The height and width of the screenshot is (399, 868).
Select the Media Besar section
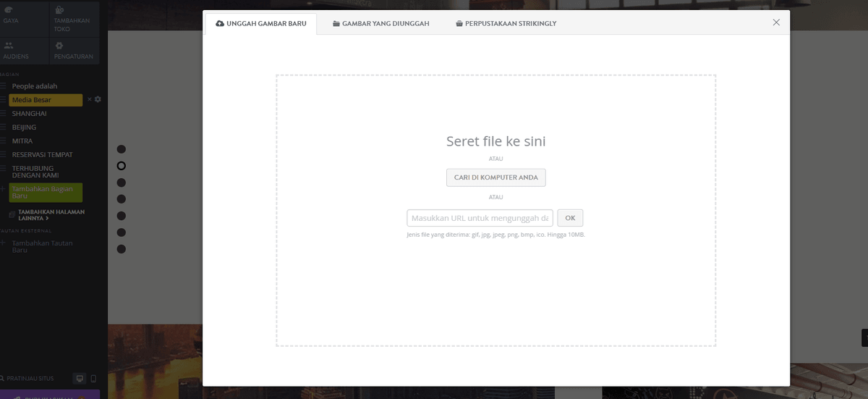[46, 100]
